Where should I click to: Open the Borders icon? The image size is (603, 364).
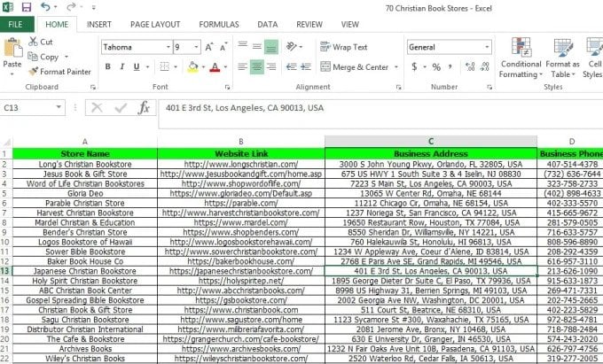click(x=165, y=66)
